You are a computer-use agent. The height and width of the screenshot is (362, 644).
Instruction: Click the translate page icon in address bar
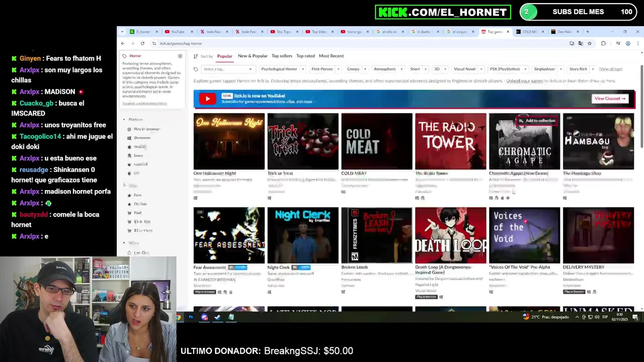click(581, 43)
